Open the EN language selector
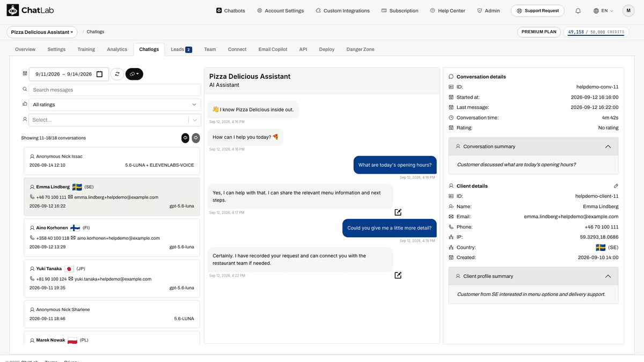This screenshot has height=362, width=644. coord(603,11)
